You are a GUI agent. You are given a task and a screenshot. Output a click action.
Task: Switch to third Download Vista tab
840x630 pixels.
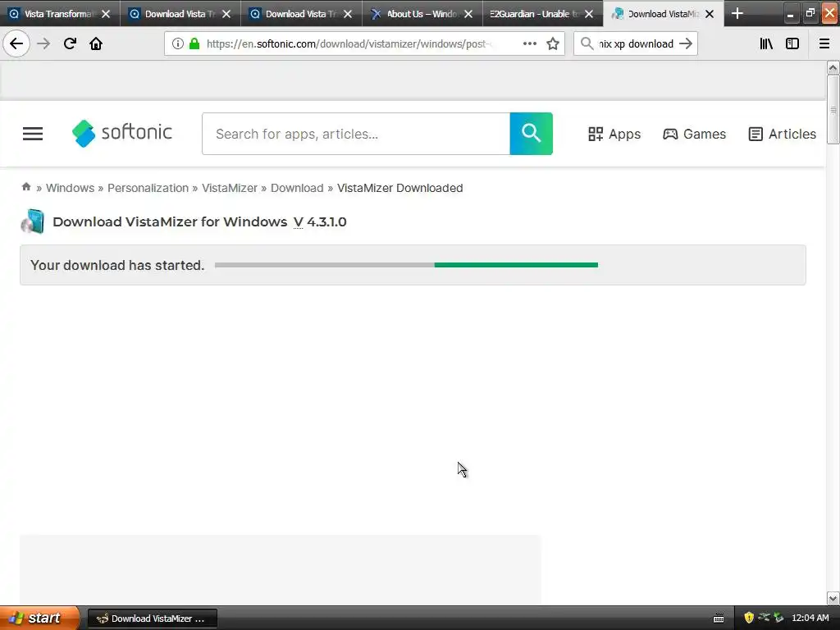301,14
